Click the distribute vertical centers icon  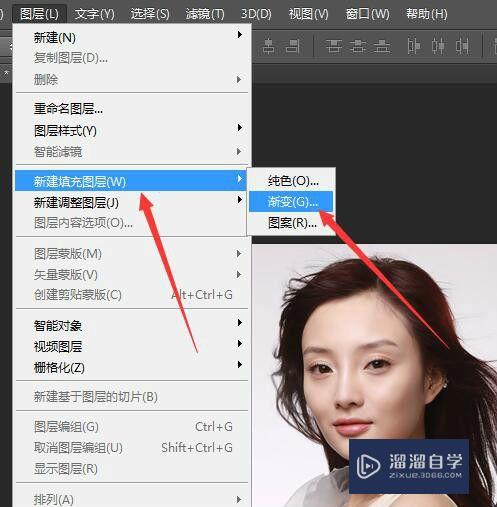pos(358,46)
